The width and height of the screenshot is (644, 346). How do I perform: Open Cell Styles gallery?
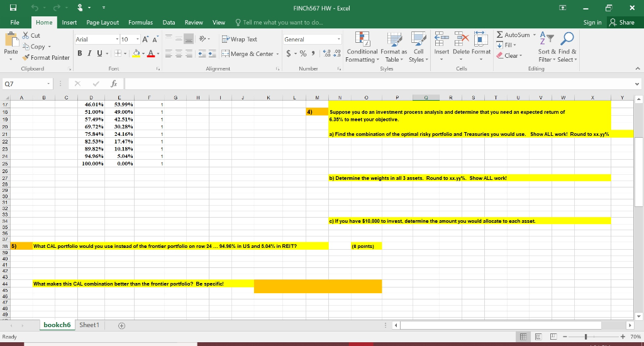[x=418, y=47]
